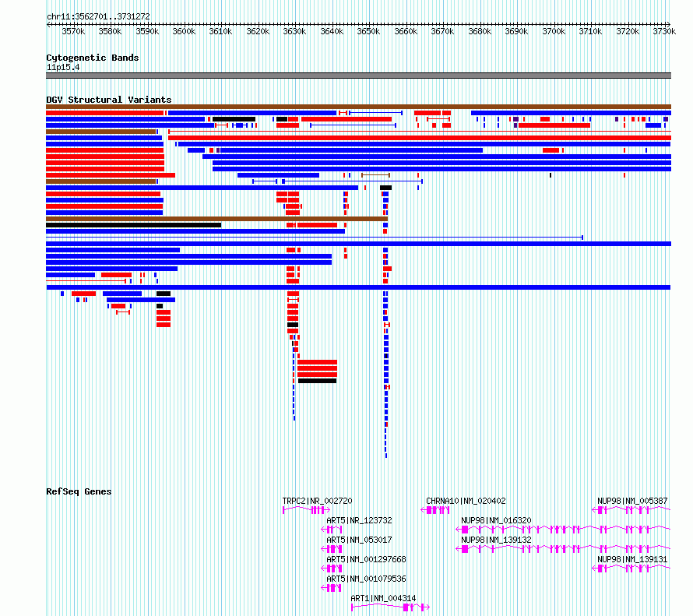Click the black variant bar below stacked red bars near 3635k
Screen dimensions: 693x616
[318, 381]
